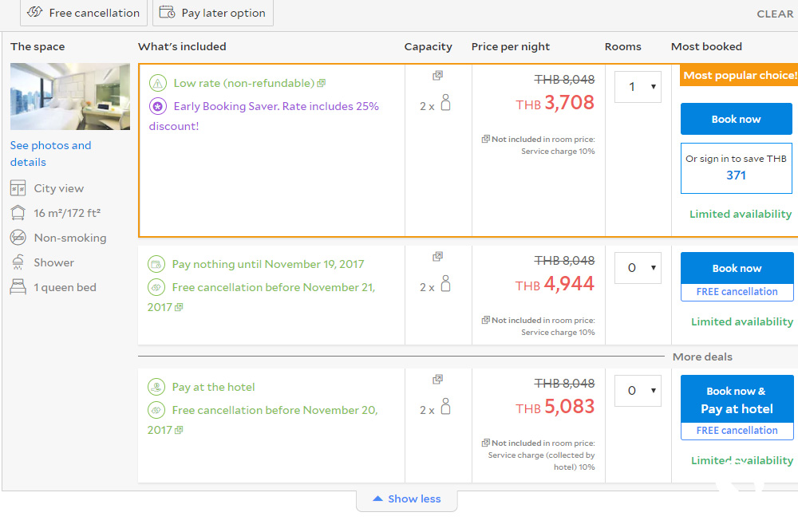Click the Early Booking Saver star icon

pos(158,106)
